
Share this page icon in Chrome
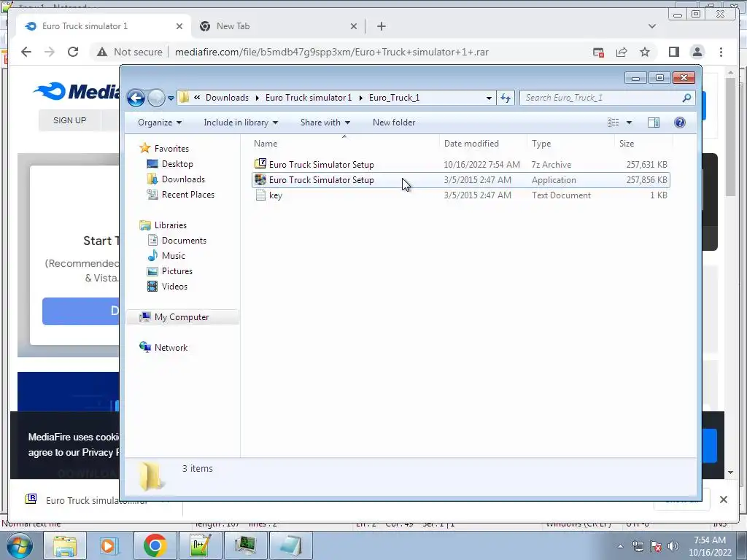(x=622, y=52)
